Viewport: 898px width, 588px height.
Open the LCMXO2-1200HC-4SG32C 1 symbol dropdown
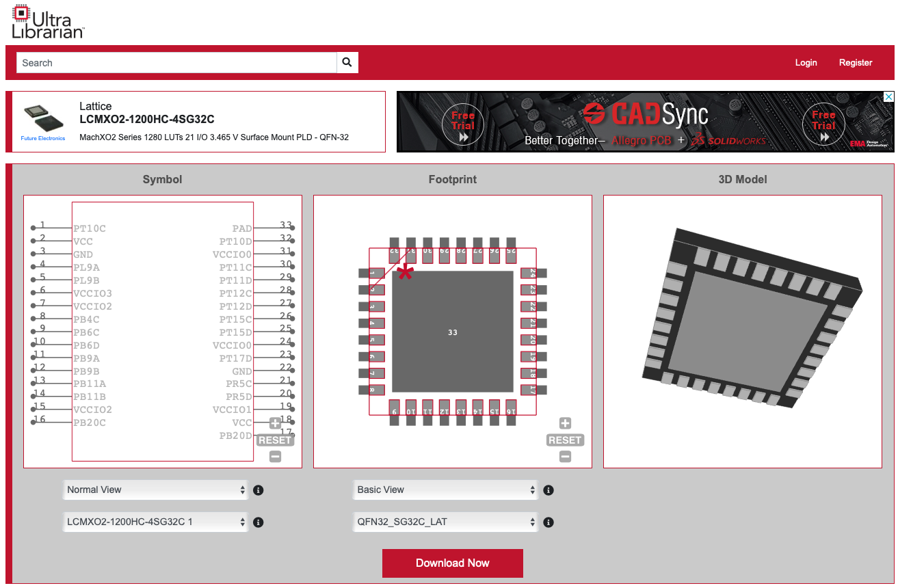pyautogui.click(x=156, y=522)
